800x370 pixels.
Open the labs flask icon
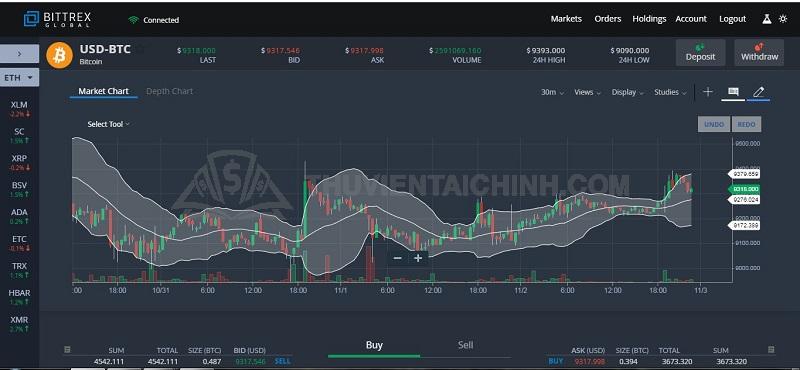(766, 19)
